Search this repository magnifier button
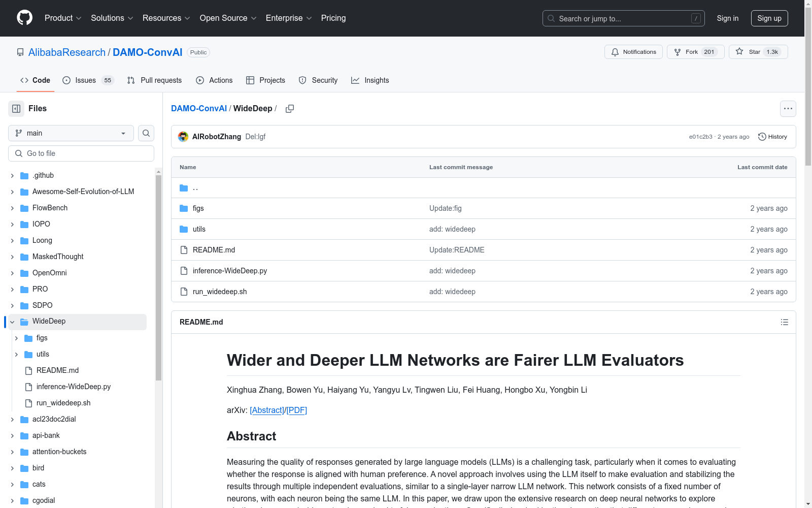 click(146, 133)
